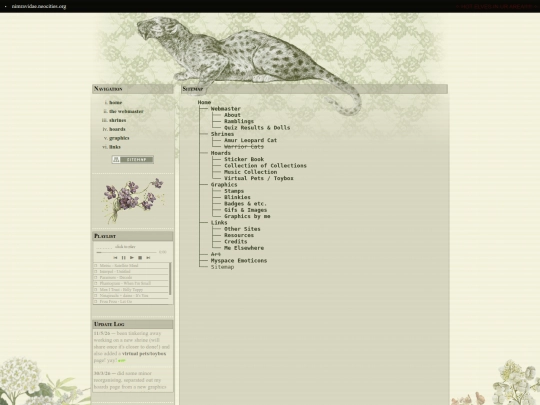Open Collection of Collections entry
Viewport: 540px width, 405px height.
pos(265,166)
